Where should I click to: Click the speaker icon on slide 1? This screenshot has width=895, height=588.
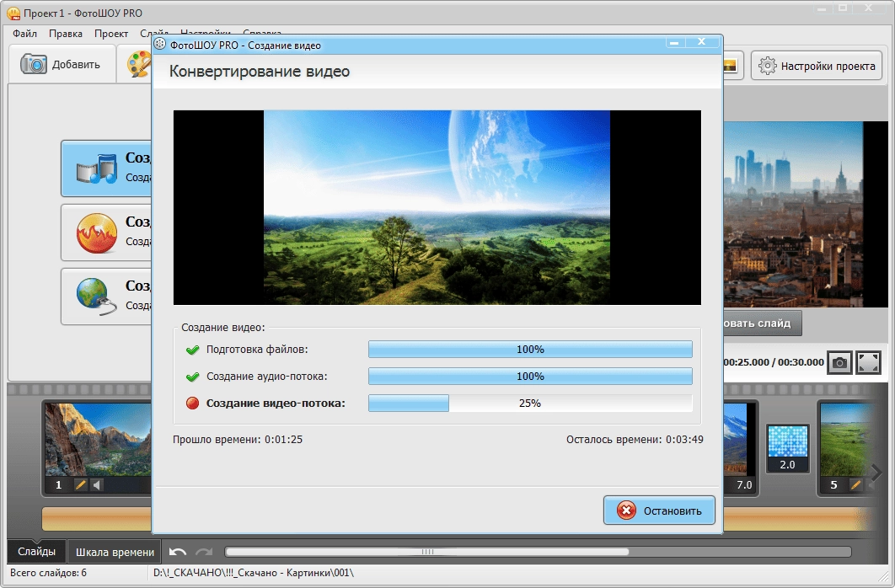coord(97,484)
